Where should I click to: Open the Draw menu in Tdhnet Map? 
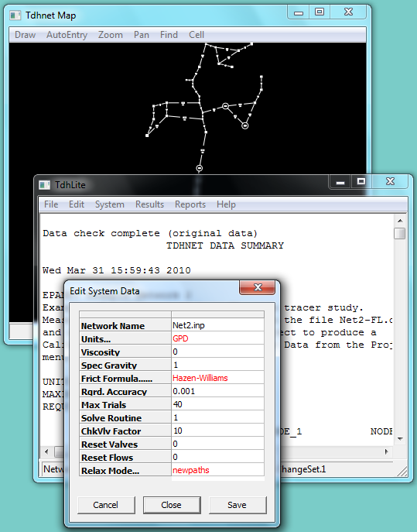[25, 35]
